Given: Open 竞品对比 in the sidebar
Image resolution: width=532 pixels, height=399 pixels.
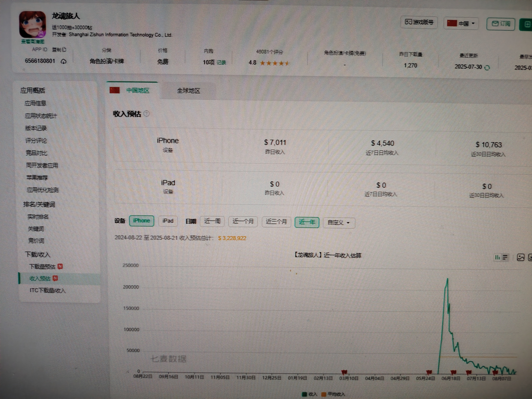Looking at the screenshot, I should click(x=37, y=153).
